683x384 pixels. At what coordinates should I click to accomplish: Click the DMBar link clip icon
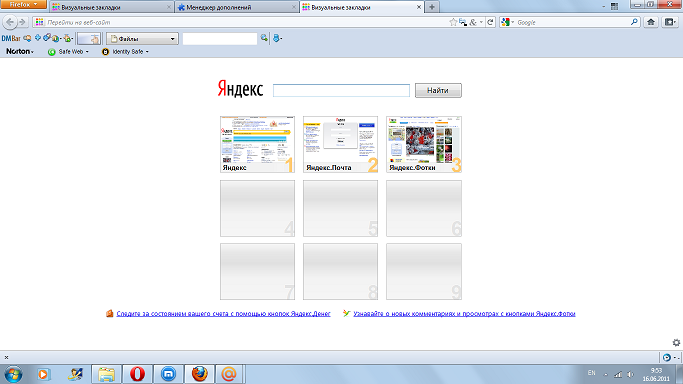pyautogui.click(x=47, y=38)
